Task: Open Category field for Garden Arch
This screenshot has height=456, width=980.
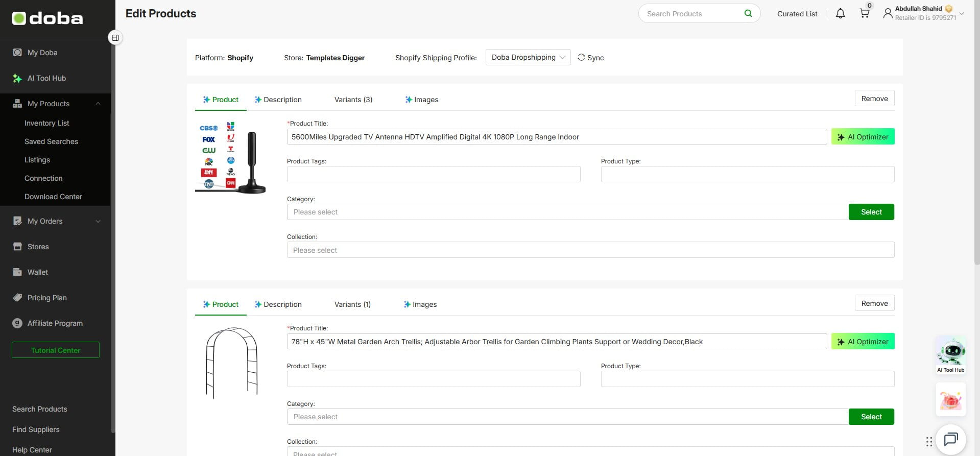Action: [568, 417]
